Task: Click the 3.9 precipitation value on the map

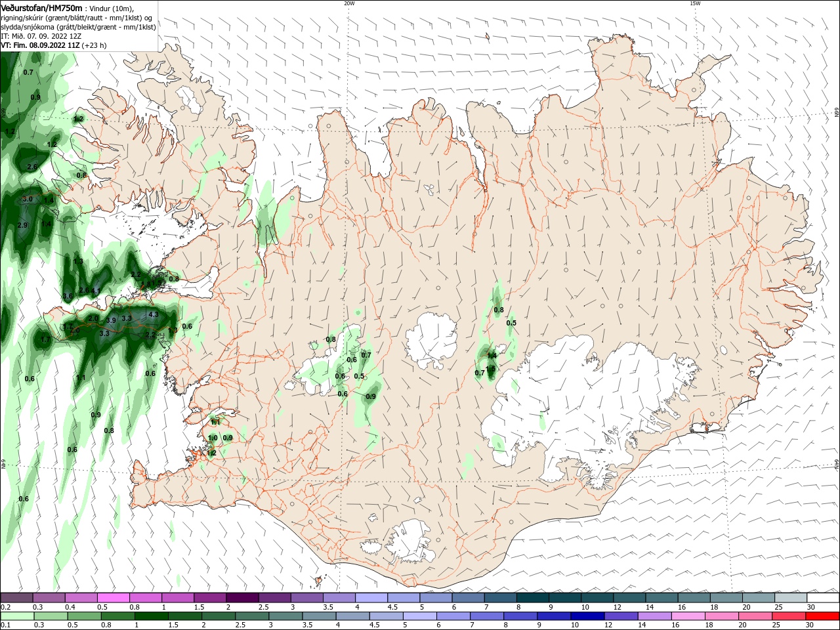Action: [111, 320]
